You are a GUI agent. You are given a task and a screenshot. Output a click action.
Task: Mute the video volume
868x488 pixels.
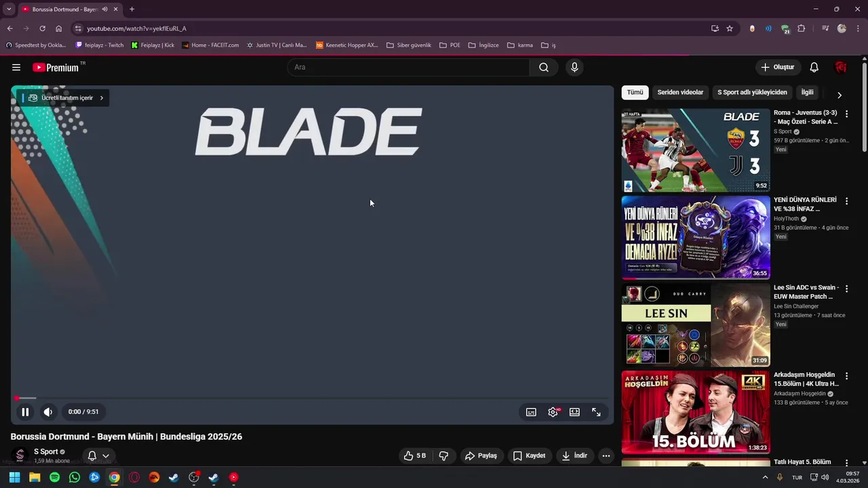point(48,411)
